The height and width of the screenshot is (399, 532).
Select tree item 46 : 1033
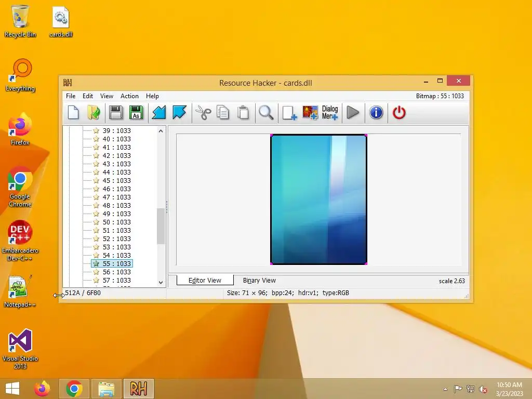click(x=117, y=189)
